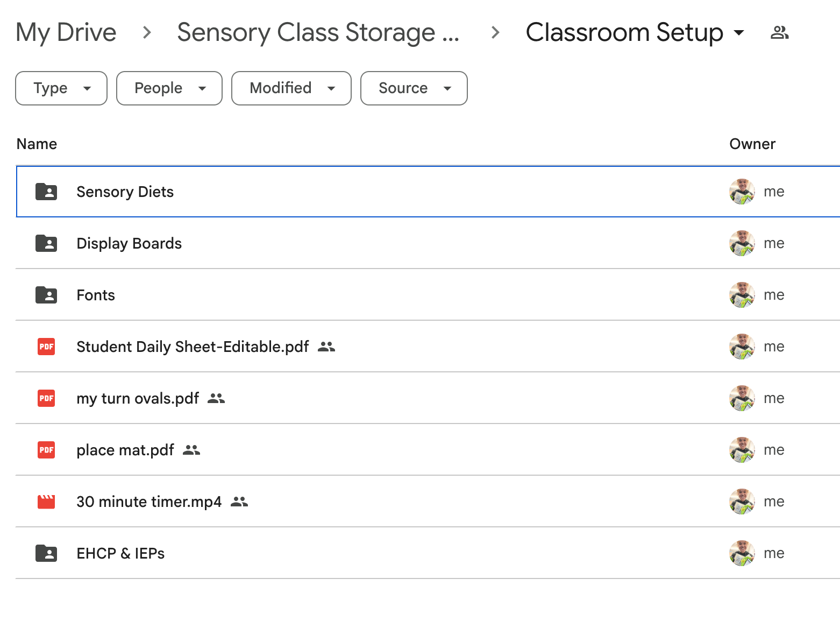Click owner 'me' in Student Daily Sheet-Editable row
Viewport: 840px width, 635px height.
coord(774,347)
